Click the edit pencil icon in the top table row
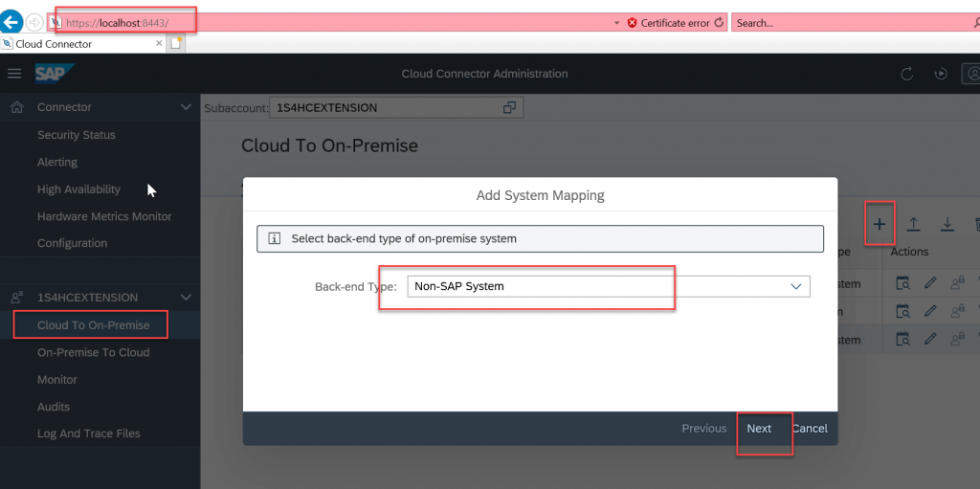Image resolution: width=980 pixels, height=489 pixels. 930,283
